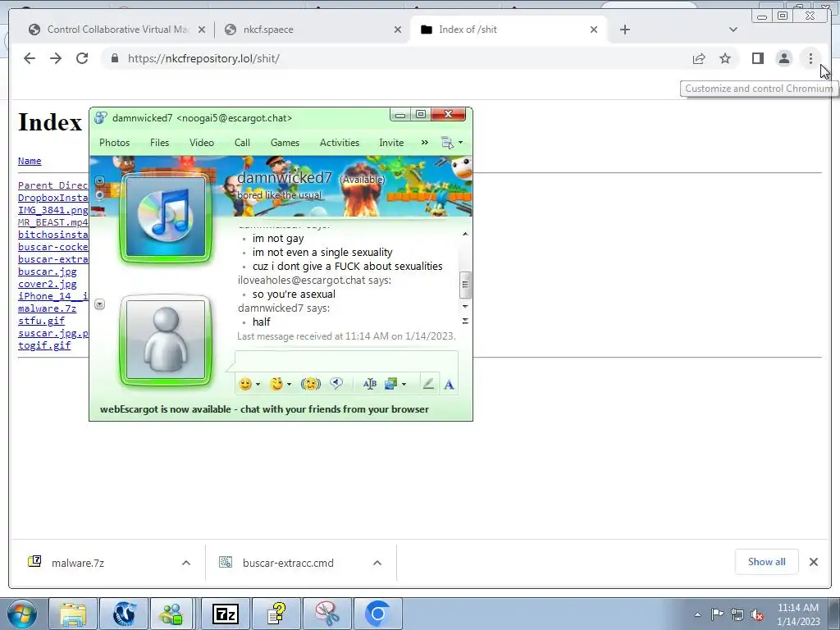840x630 pixels.
Task: Click the damnwicked7 music note display picture
Action: (166, 217)
